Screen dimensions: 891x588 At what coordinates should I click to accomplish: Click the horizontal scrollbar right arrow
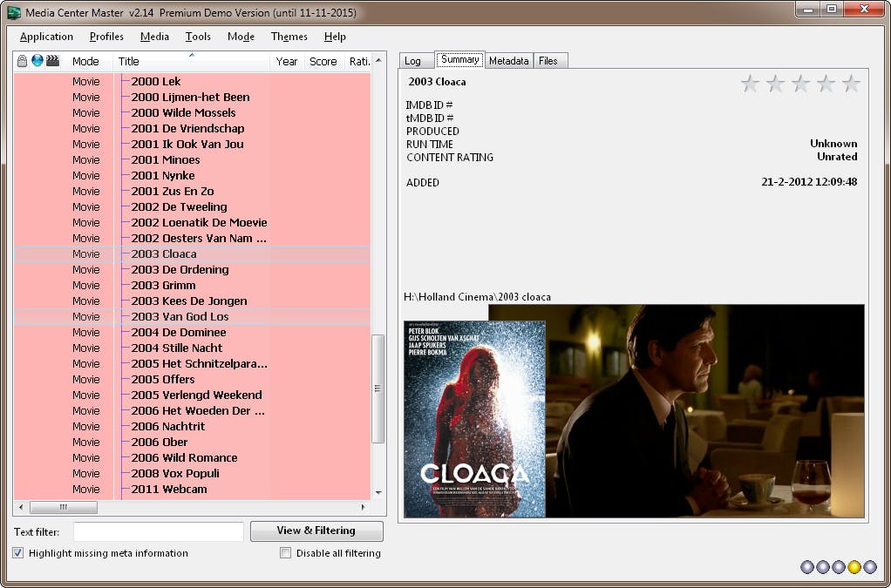tap(363, 507)
